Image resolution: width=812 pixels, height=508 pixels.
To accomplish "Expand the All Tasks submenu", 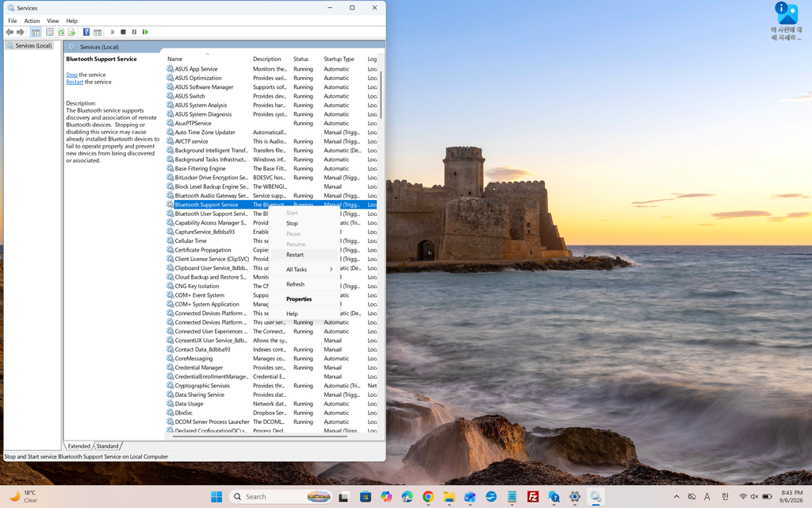I will [304, 270].
